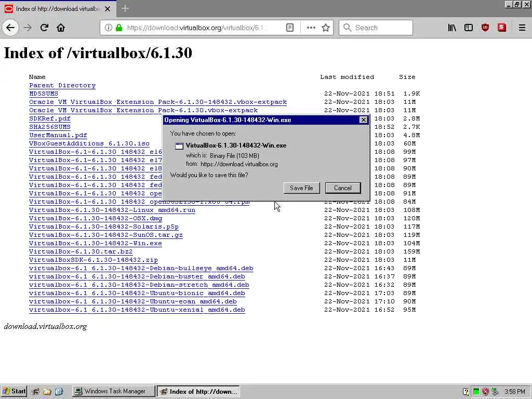Image resolution: width=532 pixels, height=399 pixels.
Task: Restore down the browser window button
Action: [x=517, y=4]
